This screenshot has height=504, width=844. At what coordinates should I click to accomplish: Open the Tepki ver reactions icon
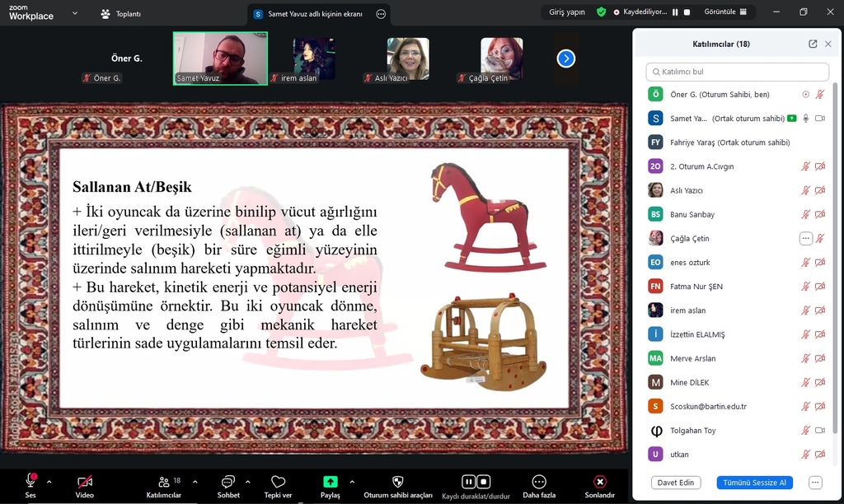pyautogui.click(x=278, y=482)
